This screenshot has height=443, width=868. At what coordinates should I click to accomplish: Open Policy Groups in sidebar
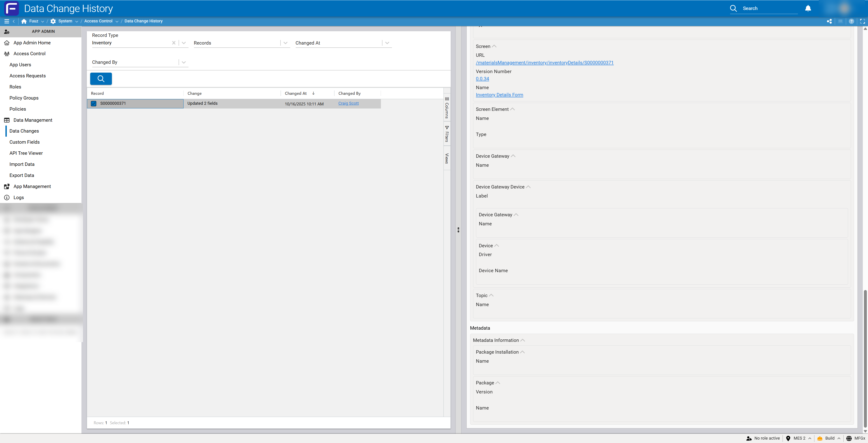(x=24, y=98)
